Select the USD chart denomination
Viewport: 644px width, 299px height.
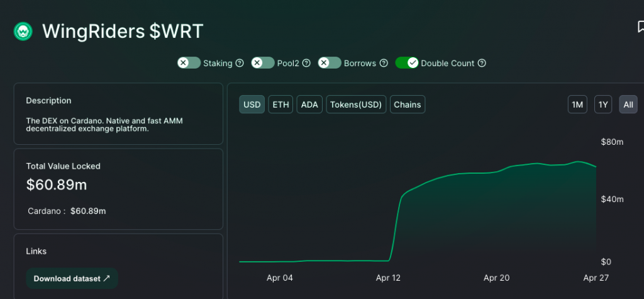click(x=252, y=104)
